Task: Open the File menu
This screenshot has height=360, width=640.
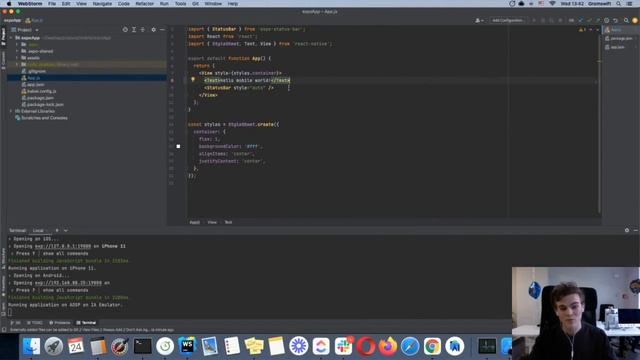Action: tap(52, 4)
